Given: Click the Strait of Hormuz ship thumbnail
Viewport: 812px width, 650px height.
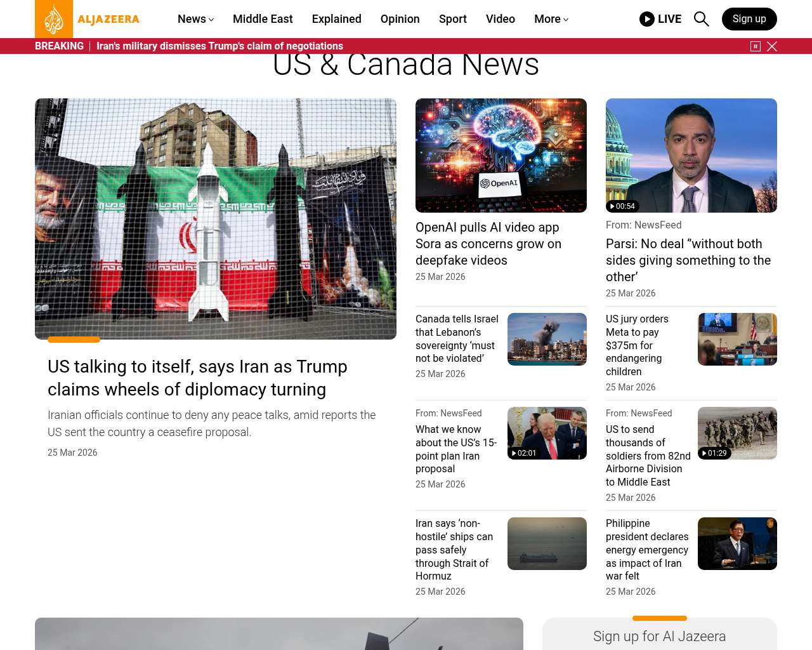Looking at the screenshot, I should [546, 543].
